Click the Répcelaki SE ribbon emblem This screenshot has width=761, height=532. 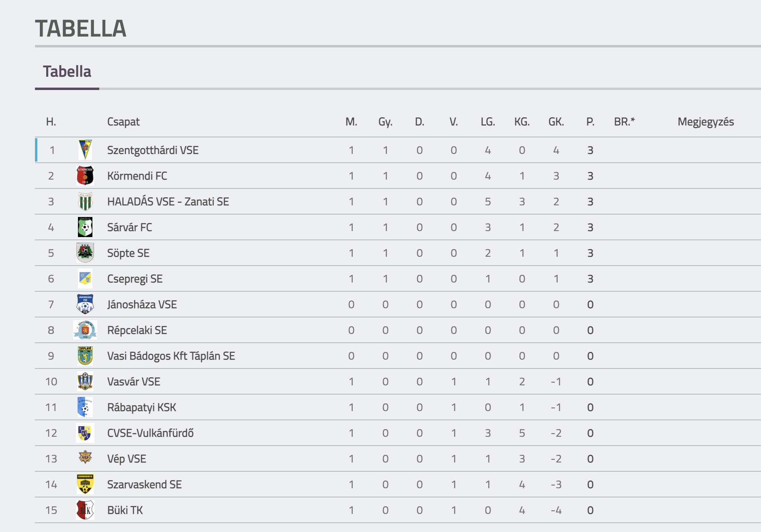click(x=85, y=330)
